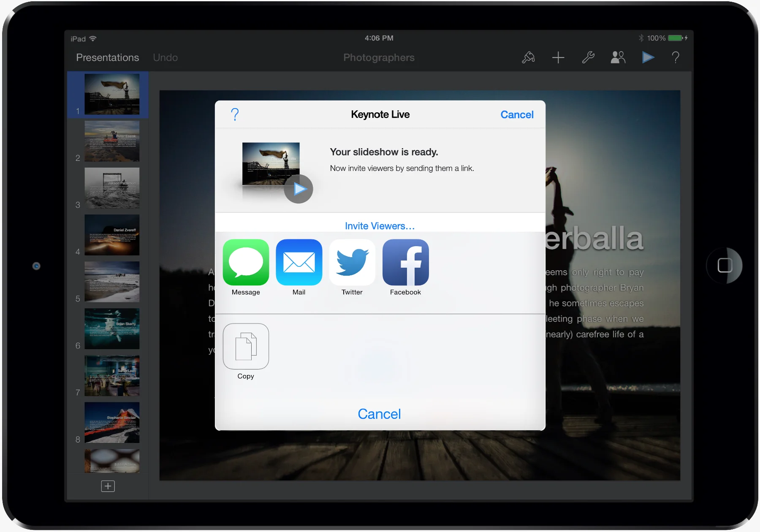This screenshot has height=532, width=760.
Task: Play the slideshow preview thumbnail
Action: pos(298,189)
